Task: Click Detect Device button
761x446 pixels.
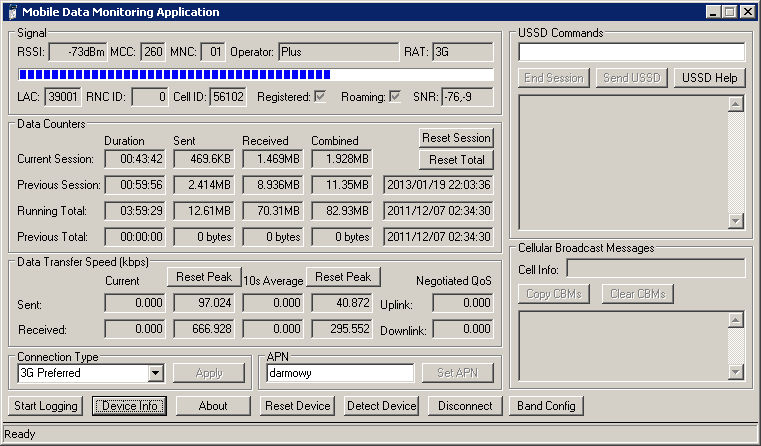Action: [381, 406]
